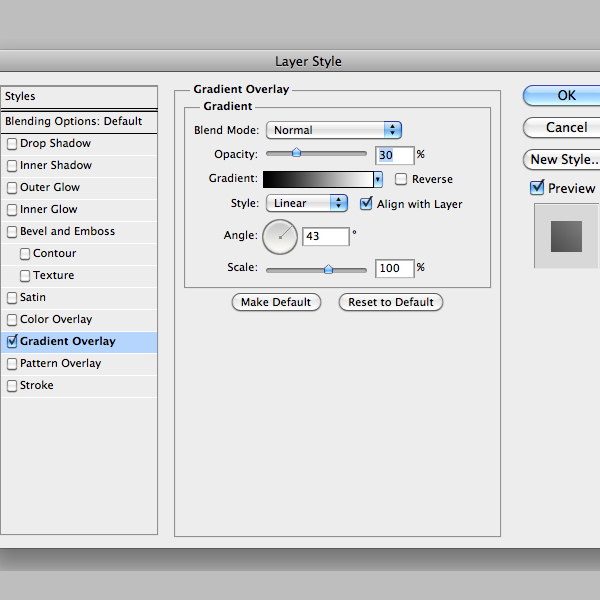The width and height of the screenshot is (600, 600).
Task: Check the Texture option
Action: (25, 276)
